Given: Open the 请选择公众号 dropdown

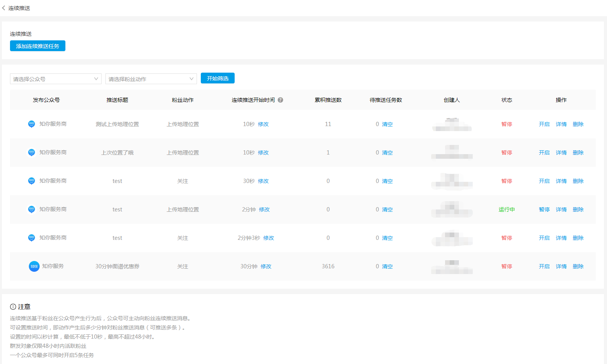Looking at the screenshot, I should pos(55,79).
